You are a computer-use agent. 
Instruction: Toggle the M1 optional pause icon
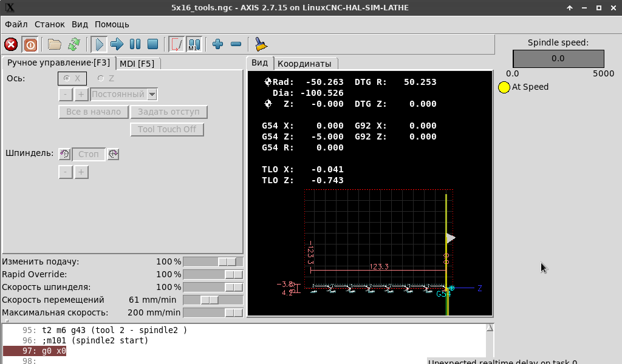[x=194, y=44]
